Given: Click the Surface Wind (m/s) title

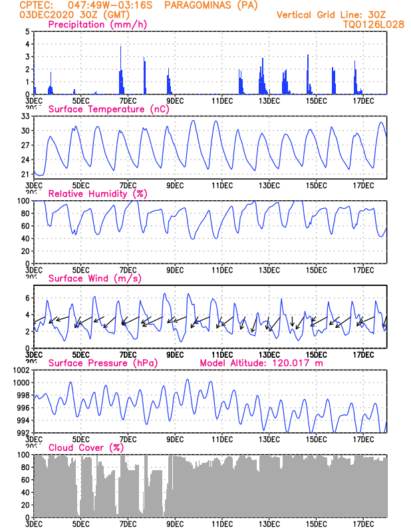Looking at the screenshot, I should tap(94, 278).
